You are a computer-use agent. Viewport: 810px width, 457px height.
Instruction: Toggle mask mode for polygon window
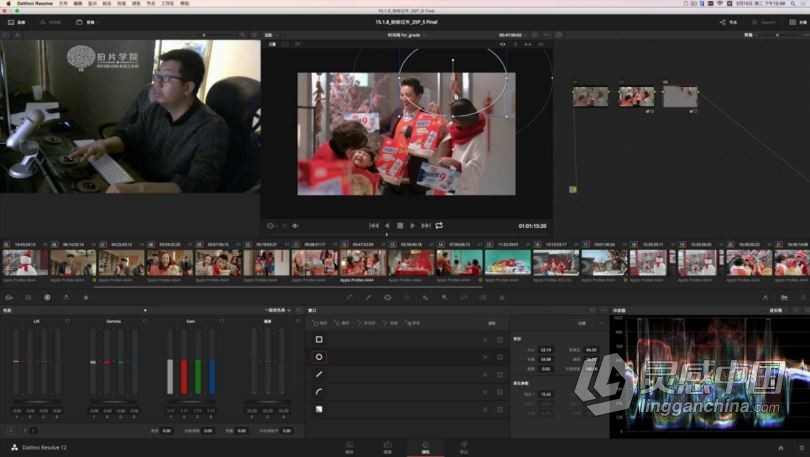500,374
